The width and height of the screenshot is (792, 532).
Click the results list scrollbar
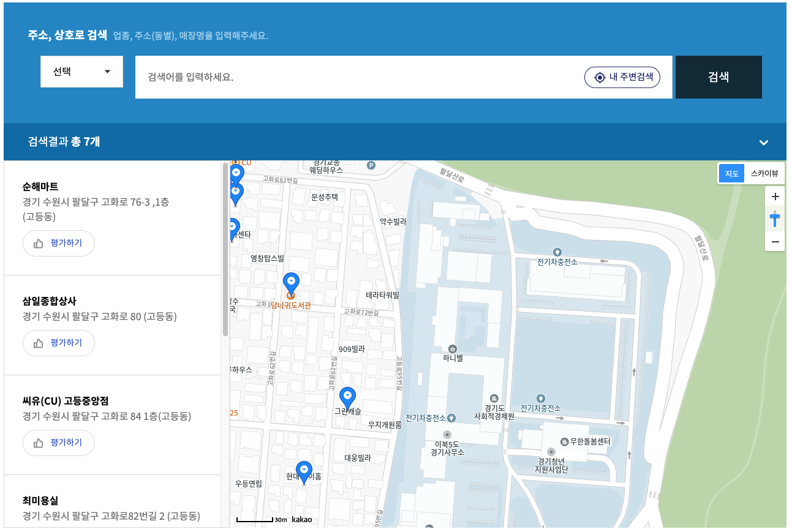225,249
